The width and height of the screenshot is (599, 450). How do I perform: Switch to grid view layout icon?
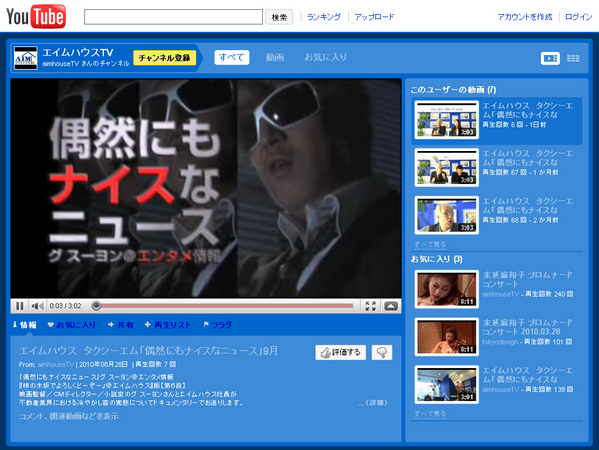coord(573,58)
